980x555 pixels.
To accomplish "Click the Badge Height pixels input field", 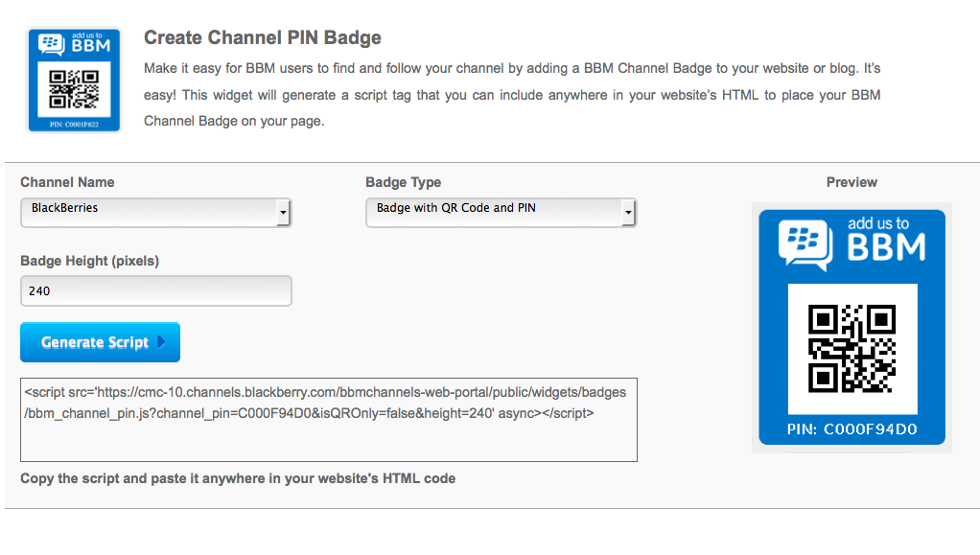I will click(155, 290).
